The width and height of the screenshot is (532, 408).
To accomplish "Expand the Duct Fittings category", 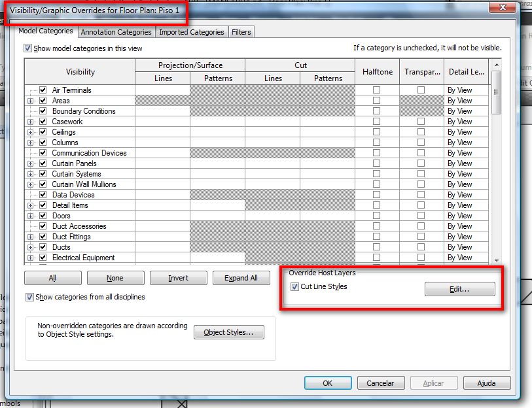I will [31, 237].
